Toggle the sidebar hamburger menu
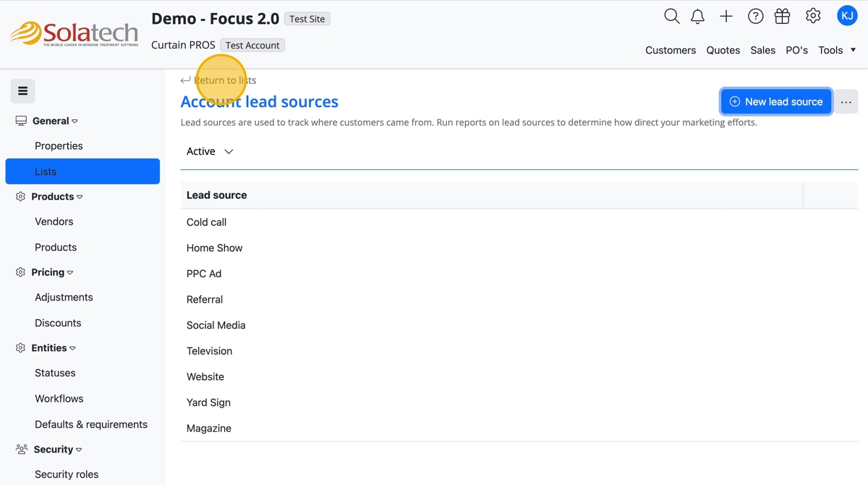 [x=22, y=91]
